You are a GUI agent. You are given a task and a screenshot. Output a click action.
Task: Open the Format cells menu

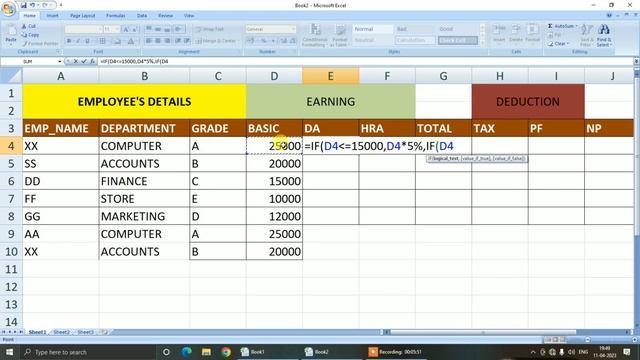[x=532, y=33]
